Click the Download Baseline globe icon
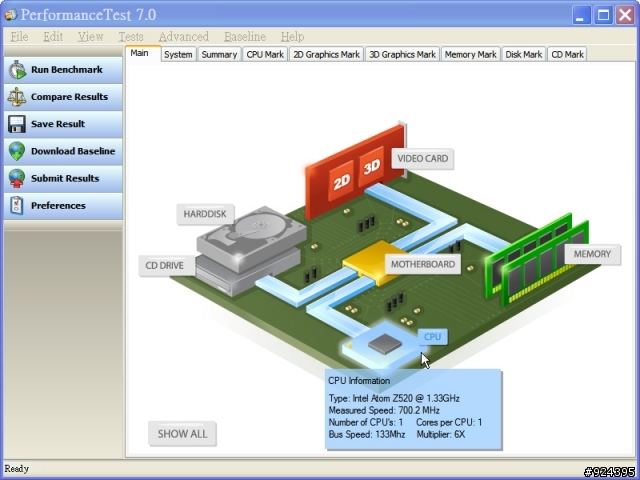Image resolution: width=640 pixels, height=480 pixels. click(x=17, y=151)
